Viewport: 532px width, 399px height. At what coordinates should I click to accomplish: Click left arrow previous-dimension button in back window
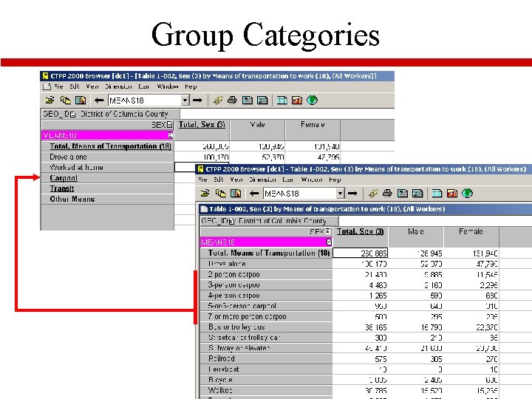tap(99, 100)
